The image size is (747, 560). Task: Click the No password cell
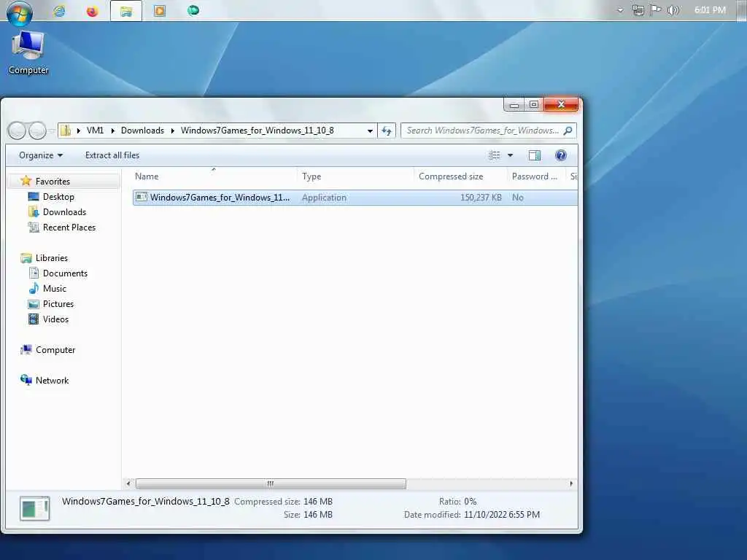click(518, 197)
